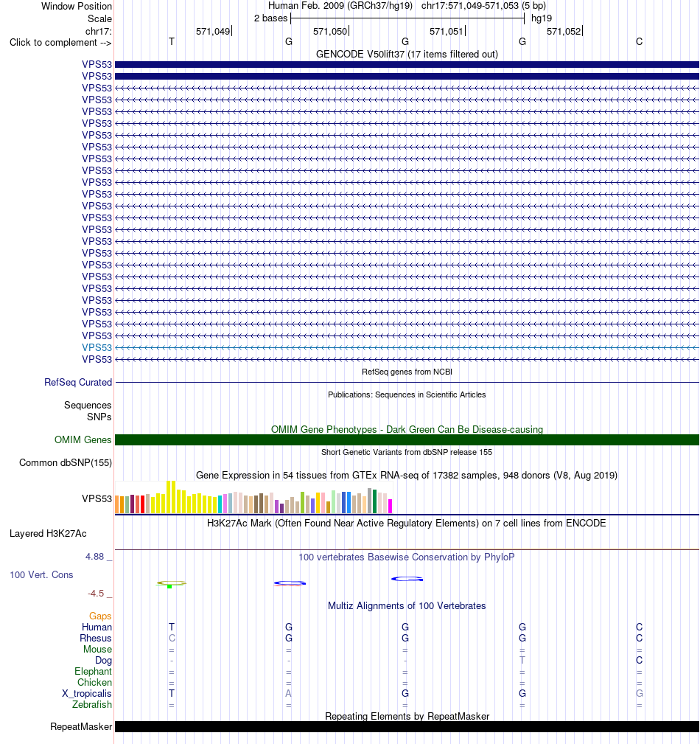Click the tall yellow bars in the GTEx chart
This screenshot has width=700, height=744.
click(171, 497)
